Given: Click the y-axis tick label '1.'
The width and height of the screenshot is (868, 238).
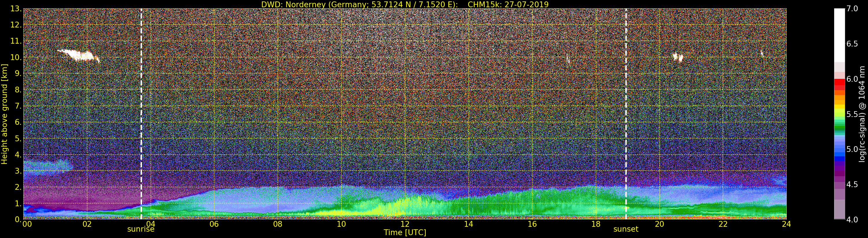Looking at the screenshot, I should [18, 203].
